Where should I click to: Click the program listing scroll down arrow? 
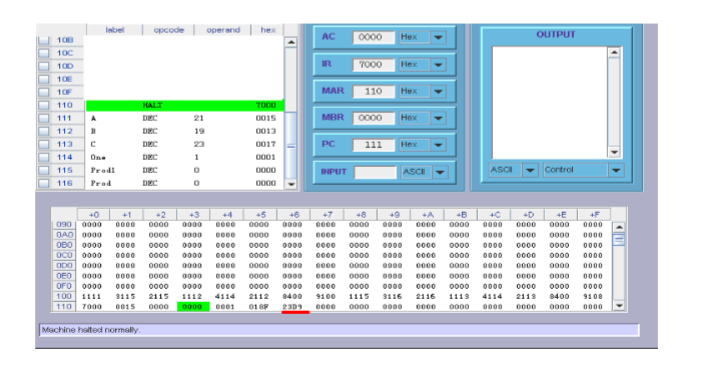[291, 184]
